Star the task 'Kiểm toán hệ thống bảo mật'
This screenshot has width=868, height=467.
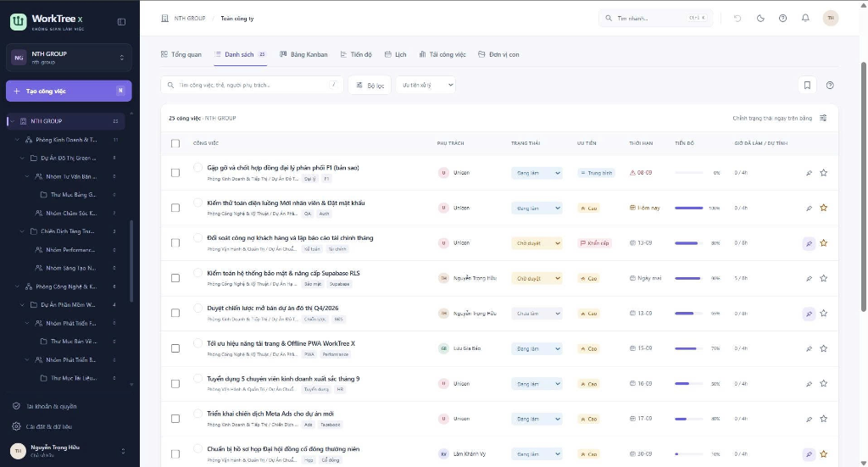[824, 278]
